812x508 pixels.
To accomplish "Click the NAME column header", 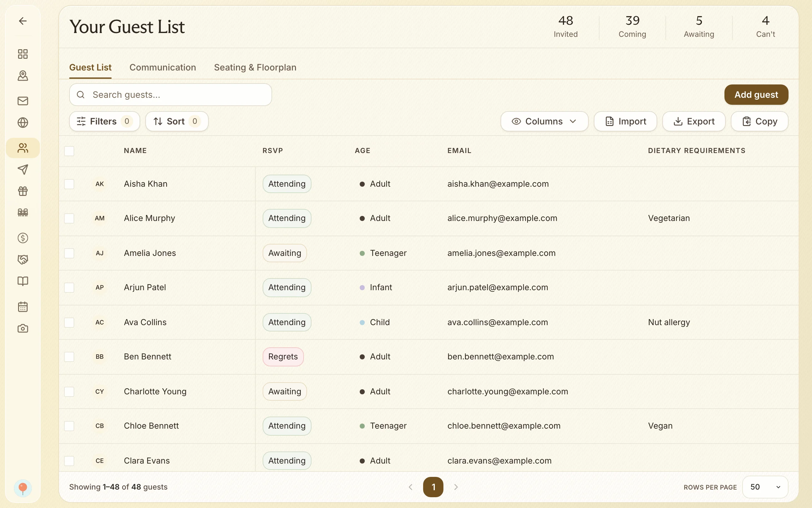I will coord(135,151).
